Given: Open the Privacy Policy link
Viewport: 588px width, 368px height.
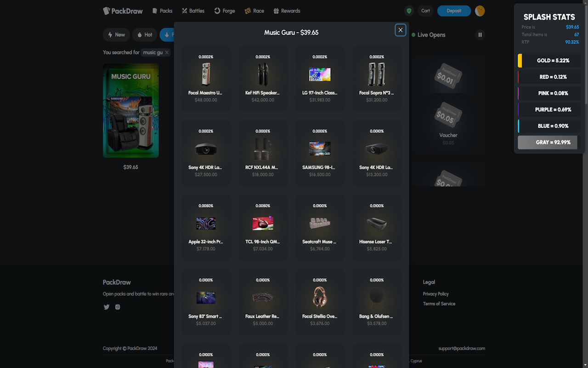Looking at the screenshot, I should click(435, 293).
